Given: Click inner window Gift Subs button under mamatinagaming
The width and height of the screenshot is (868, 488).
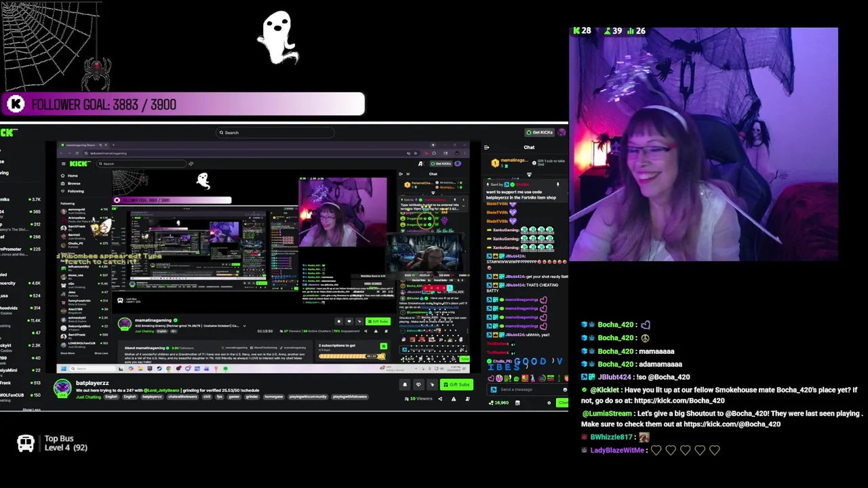Looking at the screenshot, I should 378,321.
